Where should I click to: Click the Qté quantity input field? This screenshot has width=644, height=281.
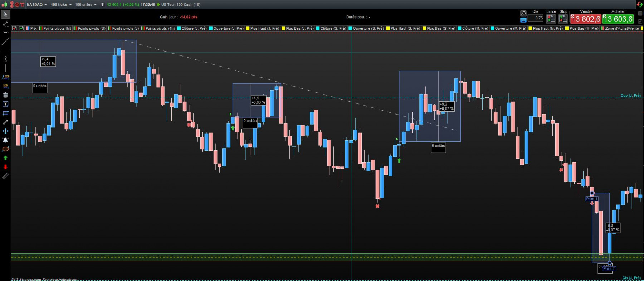(536, 18)
